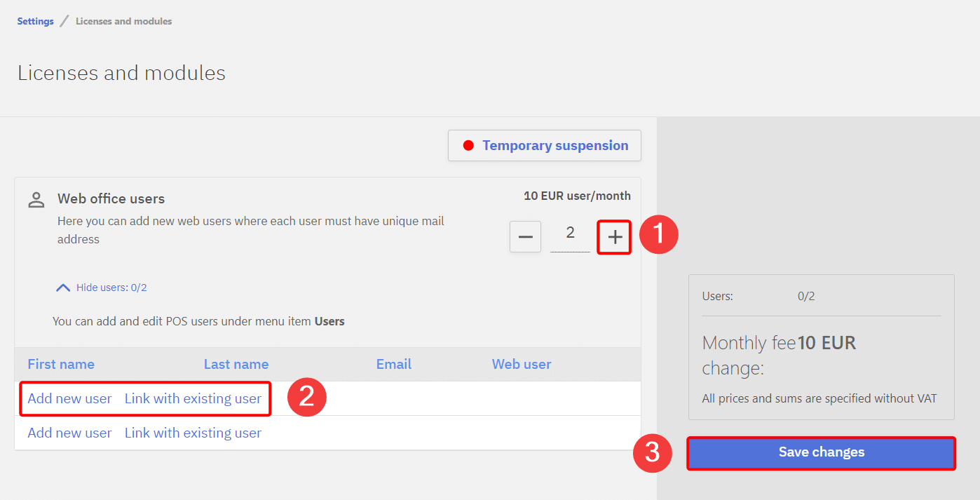Go back to Settings via breadcrumb

35,21
